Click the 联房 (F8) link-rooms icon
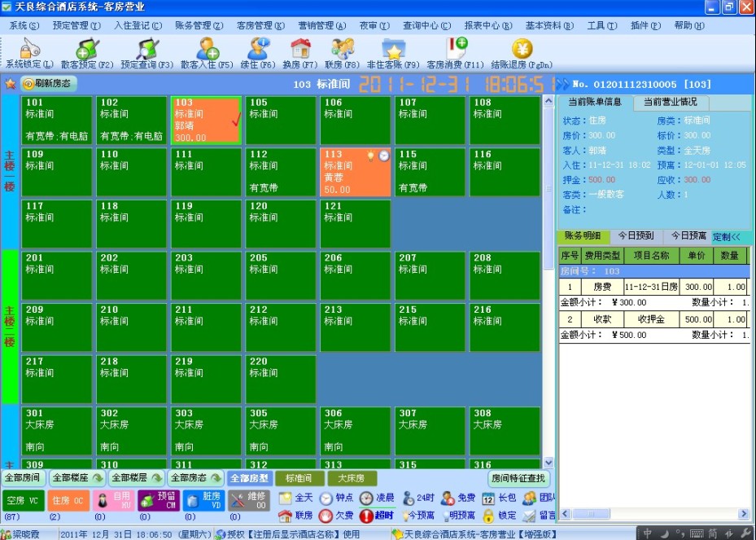The width and height of the screenshot is (756, 540). [x=343, y=49]
